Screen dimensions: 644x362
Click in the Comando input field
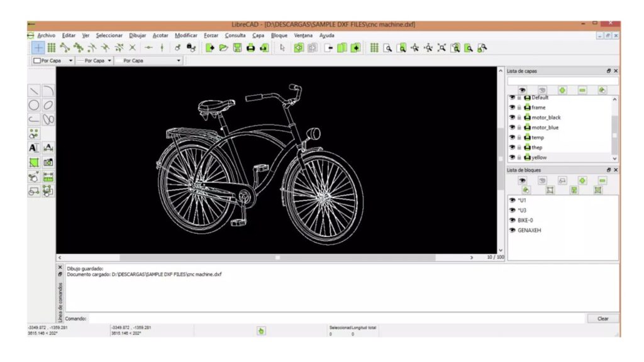coord(252,318)
